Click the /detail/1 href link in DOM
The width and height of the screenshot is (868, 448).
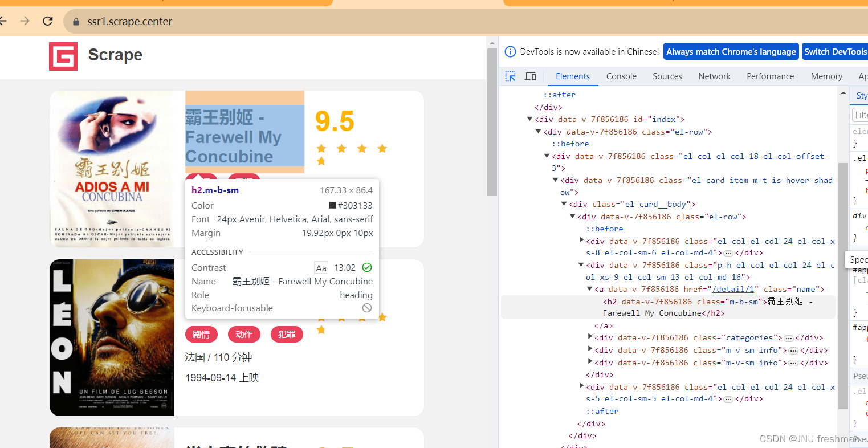tap(733, 290)
